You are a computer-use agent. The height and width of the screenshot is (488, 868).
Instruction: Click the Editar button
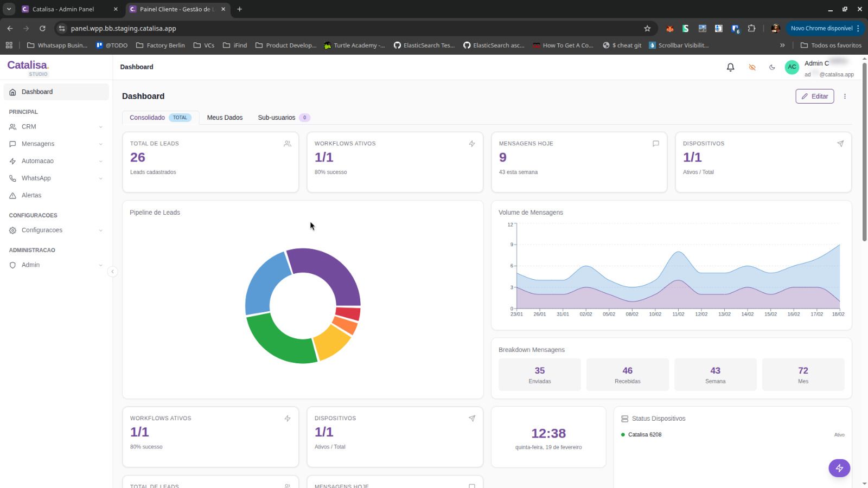pos(814,96)
